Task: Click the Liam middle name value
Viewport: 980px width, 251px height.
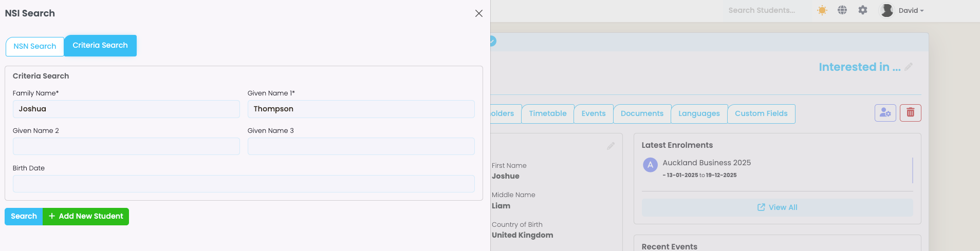Action: click(x=501, y=206)
